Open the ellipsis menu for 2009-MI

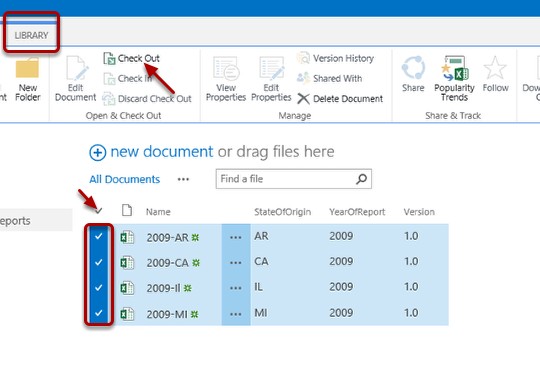(x=236, y=314)
